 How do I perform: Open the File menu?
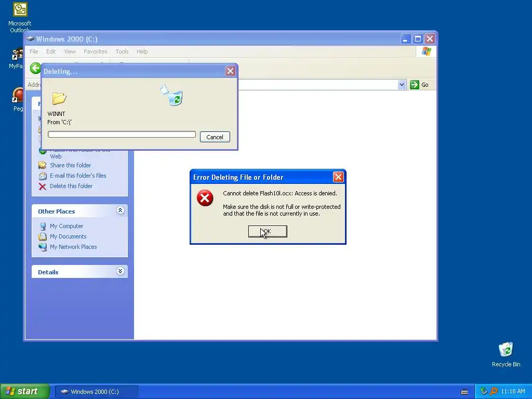(x=34, y=51)
